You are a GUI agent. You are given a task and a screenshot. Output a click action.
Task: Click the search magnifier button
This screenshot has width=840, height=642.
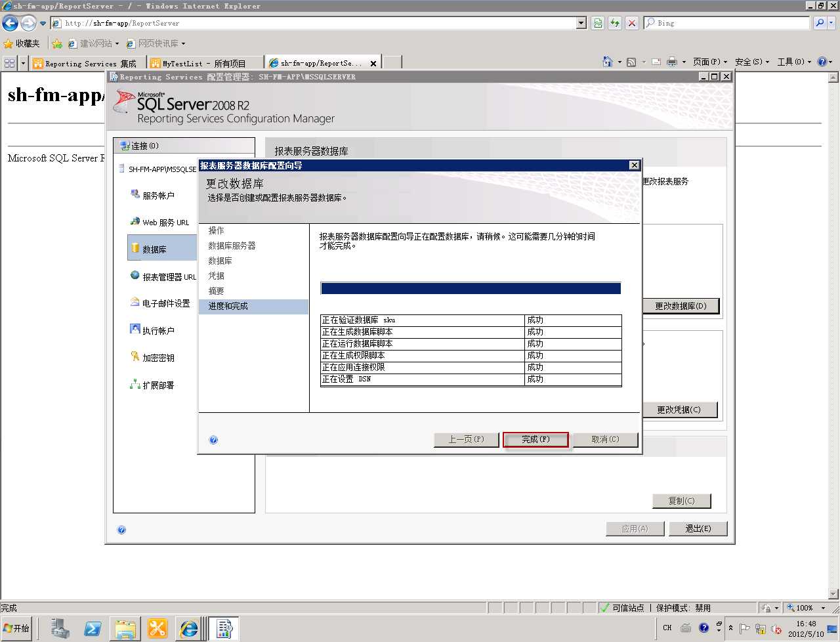820,23
